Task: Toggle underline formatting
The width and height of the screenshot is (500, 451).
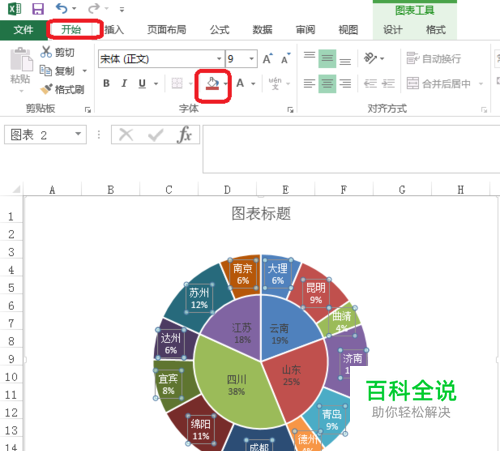Action: click(142, 83)
